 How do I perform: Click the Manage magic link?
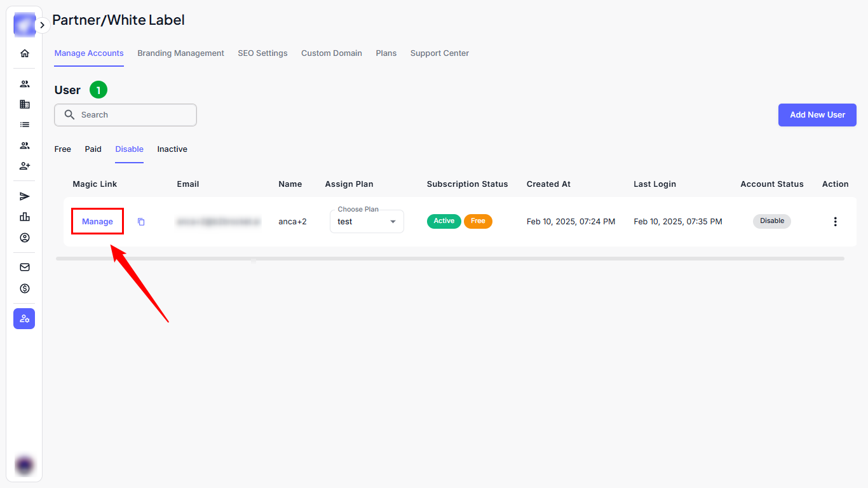click(97, 222)
